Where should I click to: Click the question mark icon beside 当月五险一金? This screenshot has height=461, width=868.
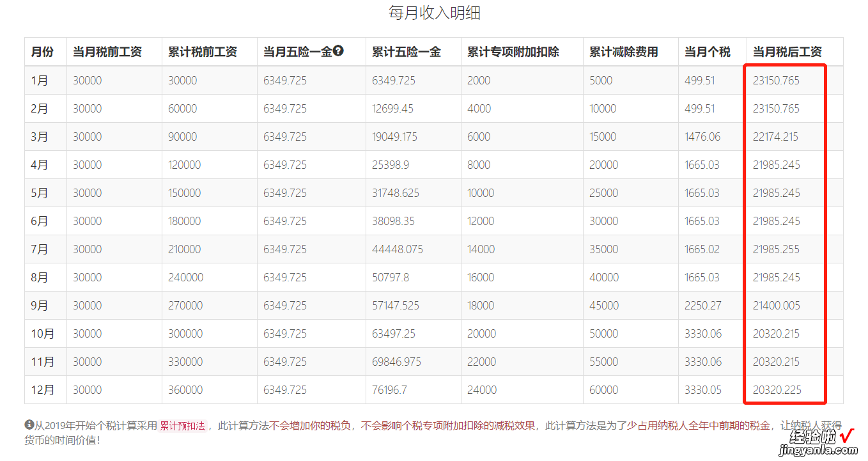point(338,51)
